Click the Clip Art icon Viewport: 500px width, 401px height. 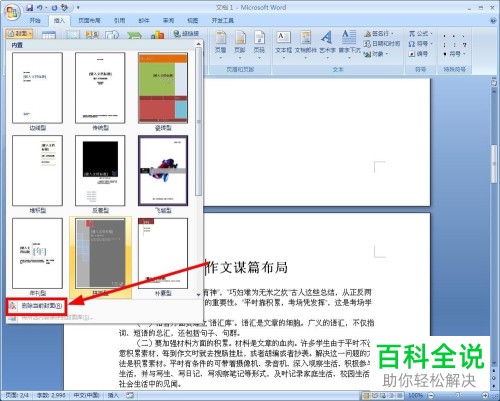tap(93, 35)
